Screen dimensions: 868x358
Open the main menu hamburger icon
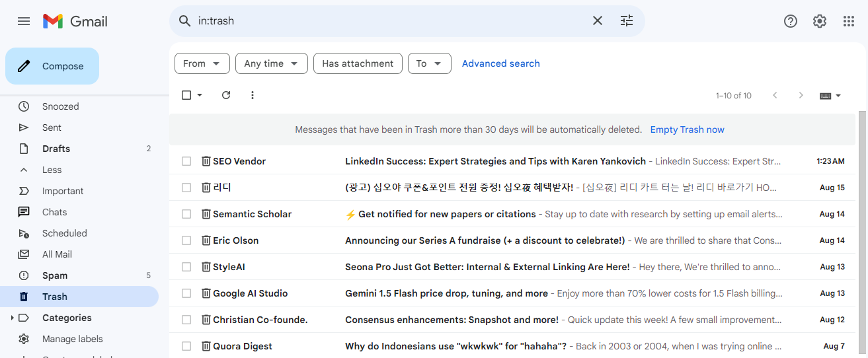(x=24, y=21)
